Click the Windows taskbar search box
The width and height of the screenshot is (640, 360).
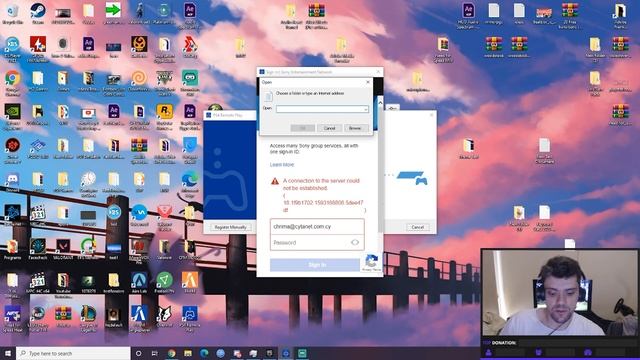(73, 353)
